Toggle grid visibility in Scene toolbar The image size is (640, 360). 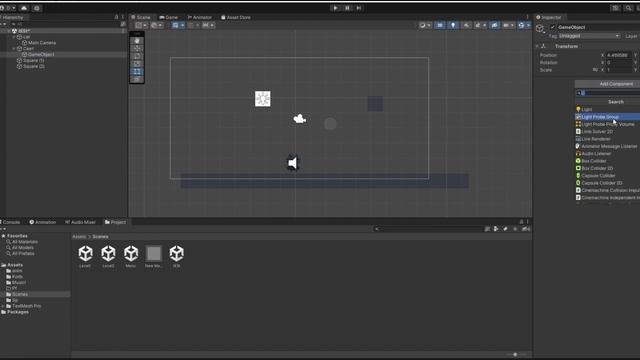pos(175,25)
